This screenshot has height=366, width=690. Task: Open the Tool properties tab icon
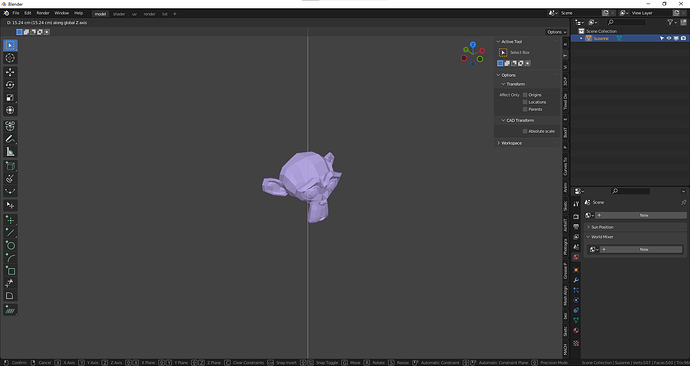click(576, 204)
